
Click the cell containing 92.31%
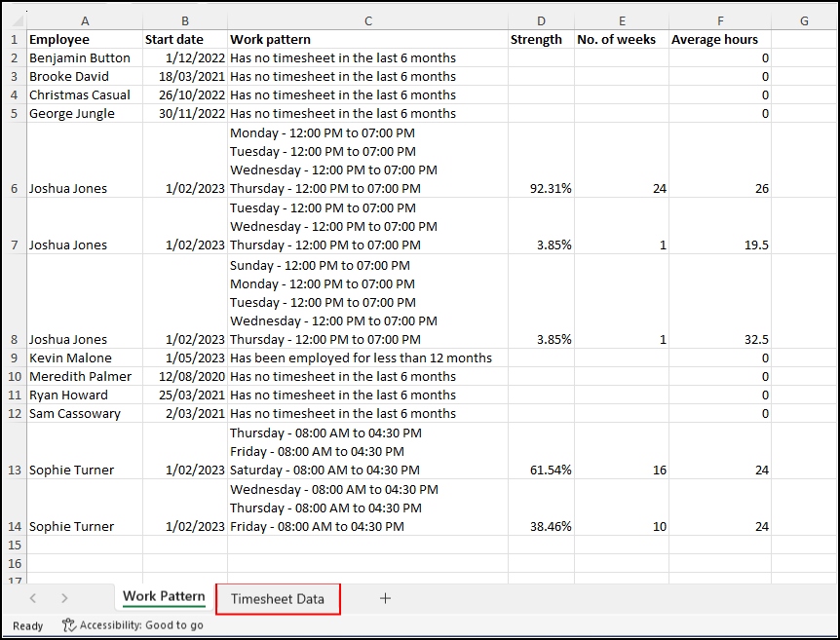[540, 188]
